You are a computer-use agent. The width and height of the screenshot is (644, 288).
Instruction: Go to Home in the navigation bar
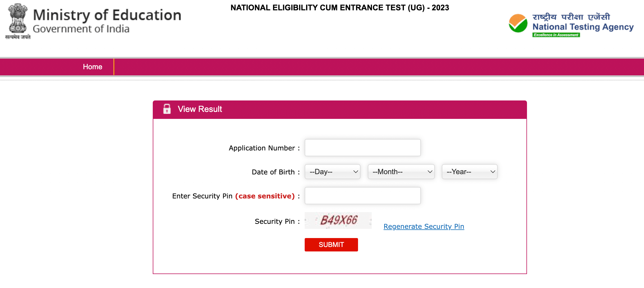[92, 67]
